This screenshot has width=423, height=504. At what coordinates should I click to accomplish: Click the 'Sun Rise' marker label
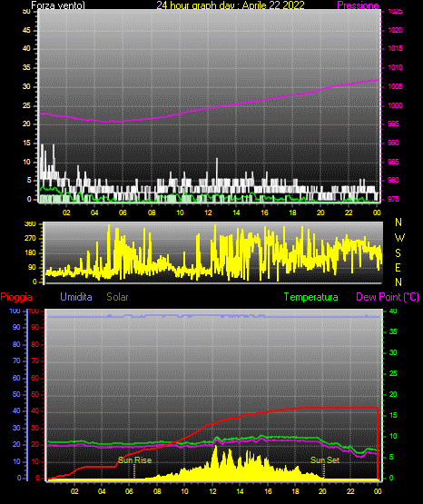pyautogui.click(x=135, y=460)
